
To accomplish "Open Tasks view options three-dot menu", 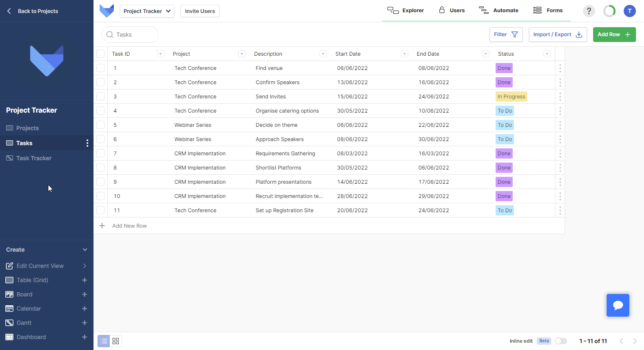I will pos(87,143).
